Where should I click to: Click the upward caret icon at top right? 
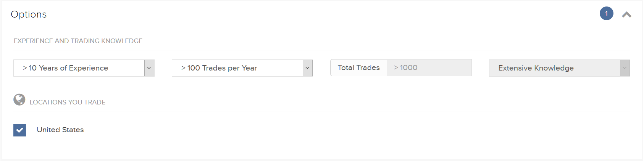click(x=626, y=14)
